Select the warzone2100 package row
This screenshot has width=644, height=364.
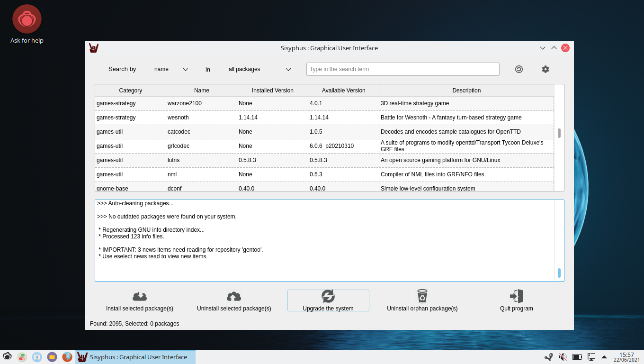pos(324,103)
